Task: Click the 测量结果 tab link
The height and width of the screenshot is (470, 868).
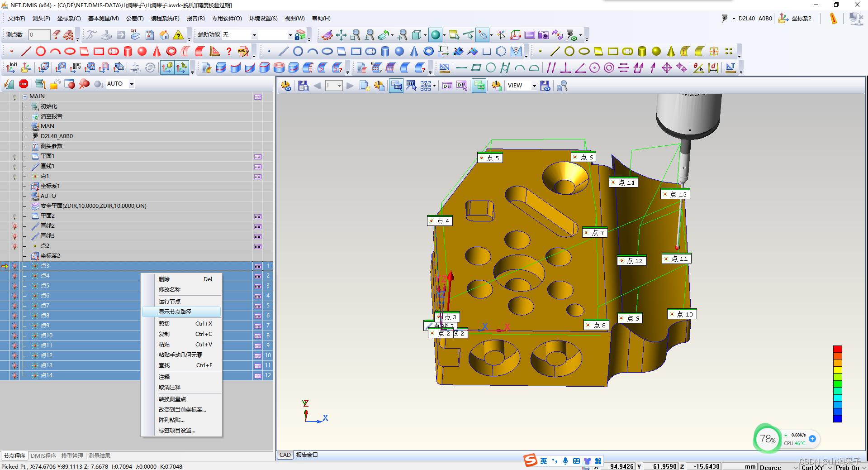Action: [x=99, y=456]
